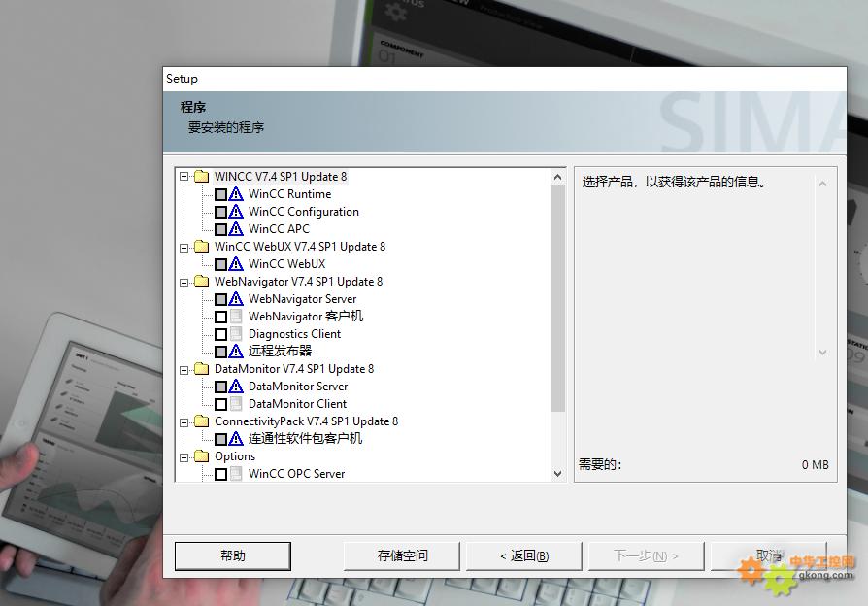868x606 pixels.
Task: Toggle the 远程发布器 checkbox
Action: [x=220, y=352]
